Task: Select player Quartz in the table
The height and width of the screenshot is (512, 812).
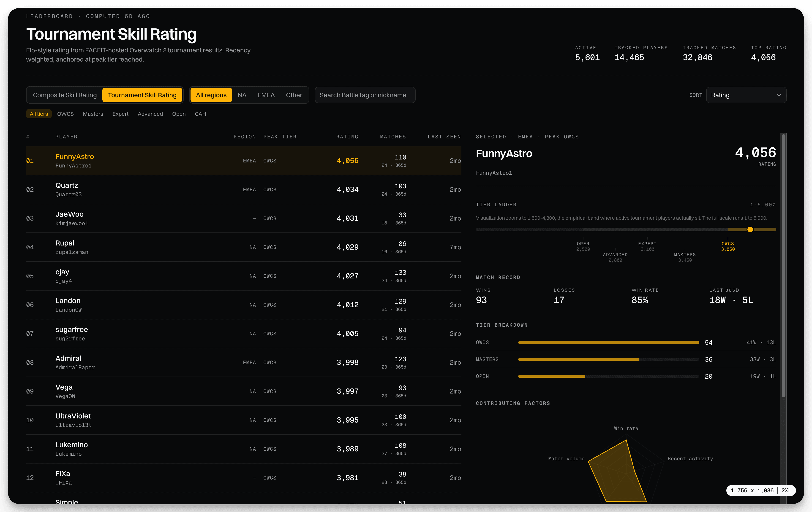Action: [x=243, y=190]
